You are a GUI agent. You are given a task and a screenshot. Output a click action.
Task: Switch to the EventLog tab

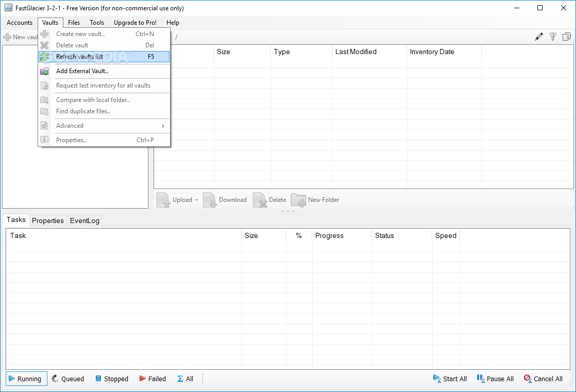click(84, 220)
